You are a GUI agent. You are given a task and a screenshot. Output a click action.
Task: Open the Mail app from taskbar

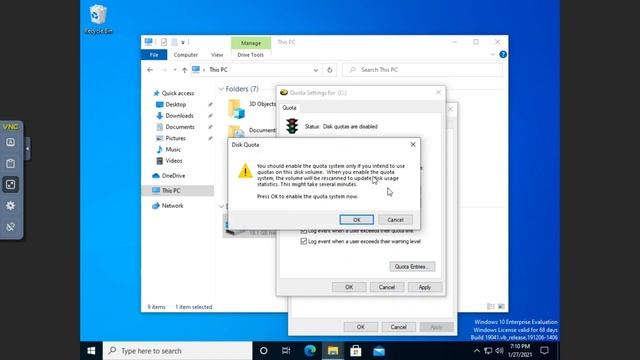379,351
